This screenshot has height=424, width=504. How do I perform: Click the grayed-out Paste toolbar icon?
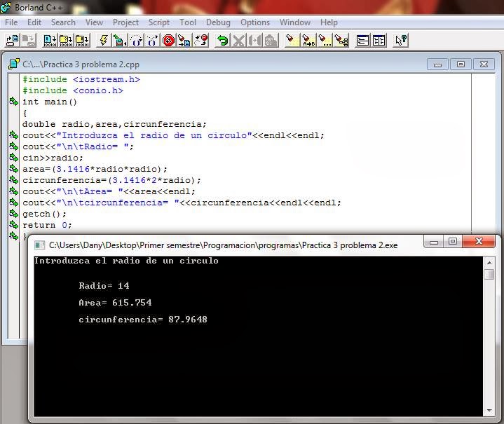pyautogui.click(x=271, y=41)
